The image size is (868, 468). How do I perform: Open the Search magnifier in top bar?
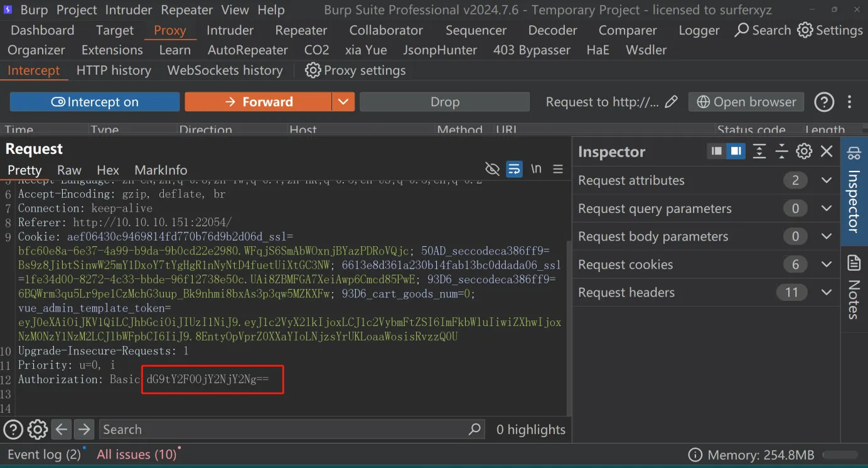(x=742, y=30)
